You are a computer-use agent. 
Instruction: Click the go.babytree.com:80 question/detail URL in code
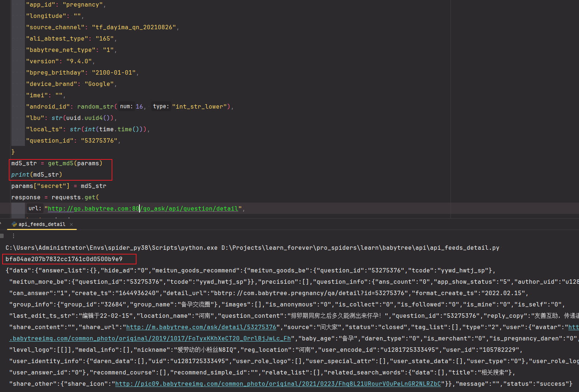pyautogui.click(x=143, y=209)
